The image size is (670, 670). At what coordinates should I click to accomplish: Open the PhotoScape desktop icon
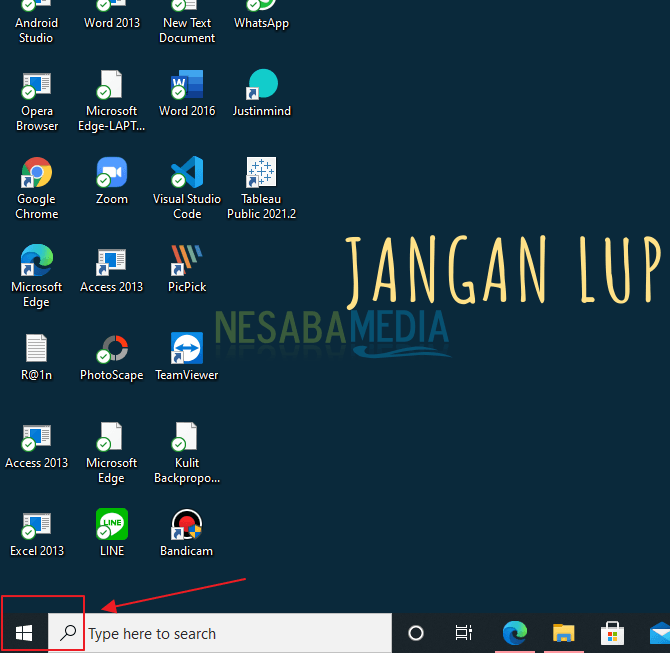(x=112, y=358)
